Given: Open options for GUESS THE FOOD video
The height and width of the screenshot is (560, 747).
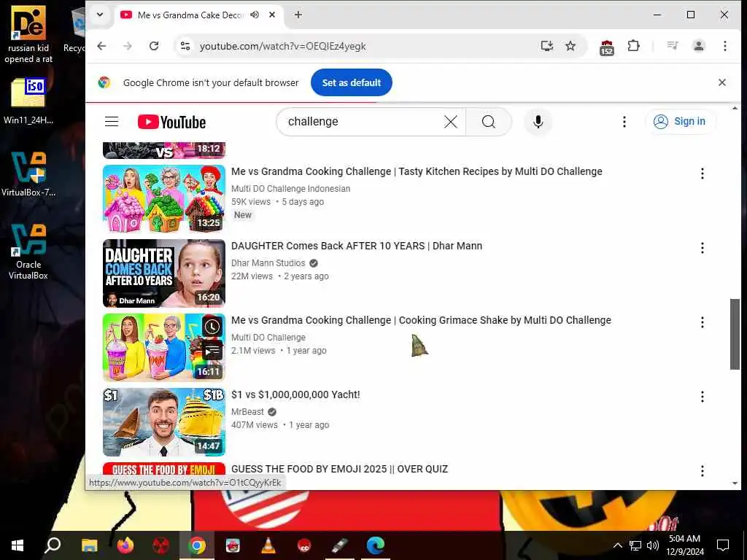Looking at the screenshot, I should coord(702,471).
